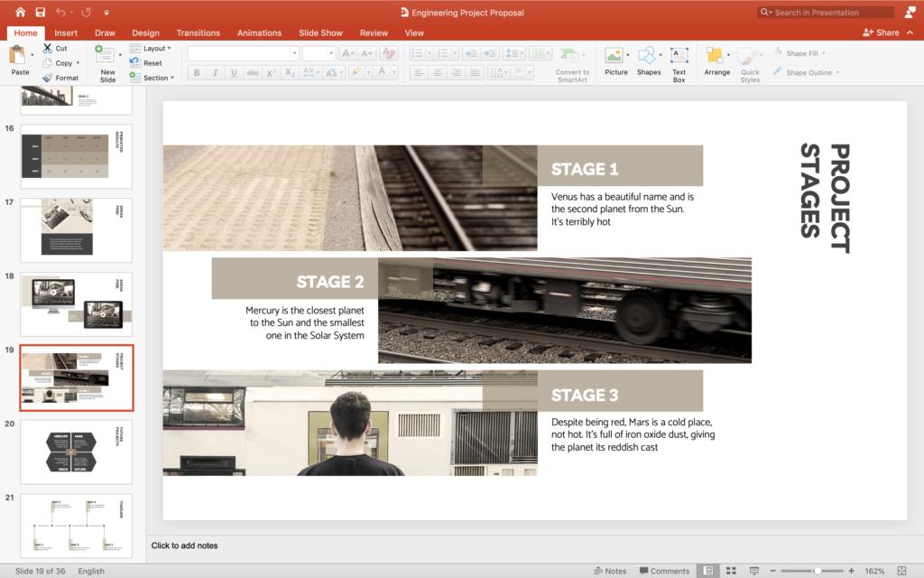Clear all text formatting
Viewport: 924px width, 578px height.
tap(388, 53)
